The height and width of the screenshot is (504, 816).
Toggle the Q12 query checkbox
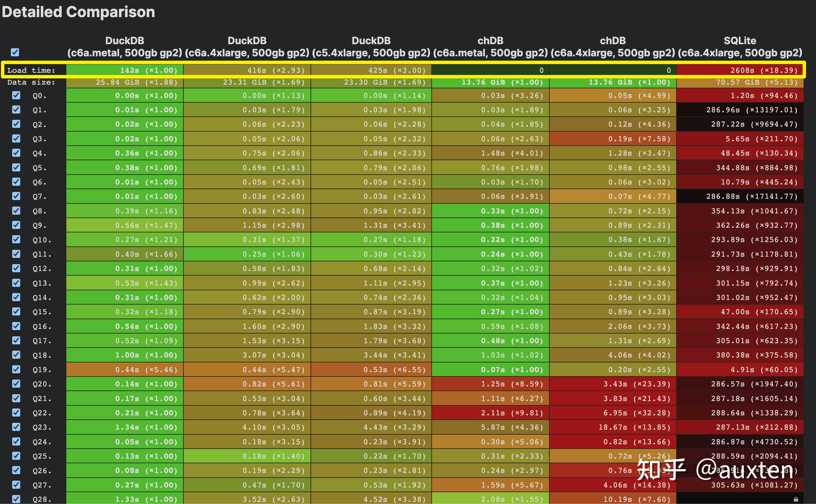click(16, 268)
